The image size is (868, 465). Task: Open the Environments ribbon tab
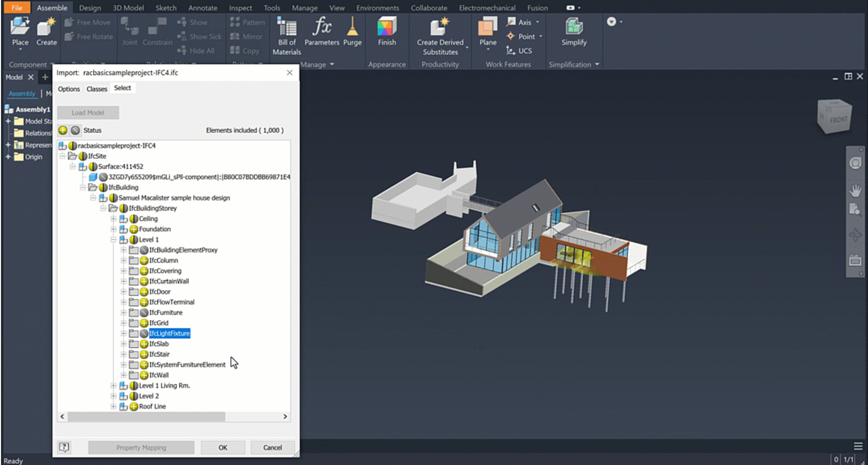point(377,8)
